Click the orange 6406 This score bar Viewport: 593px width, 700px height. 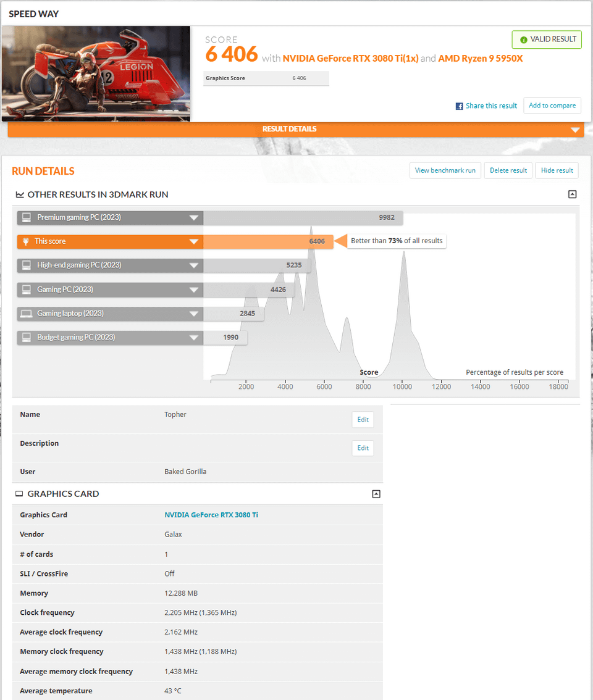pos(268,241)
